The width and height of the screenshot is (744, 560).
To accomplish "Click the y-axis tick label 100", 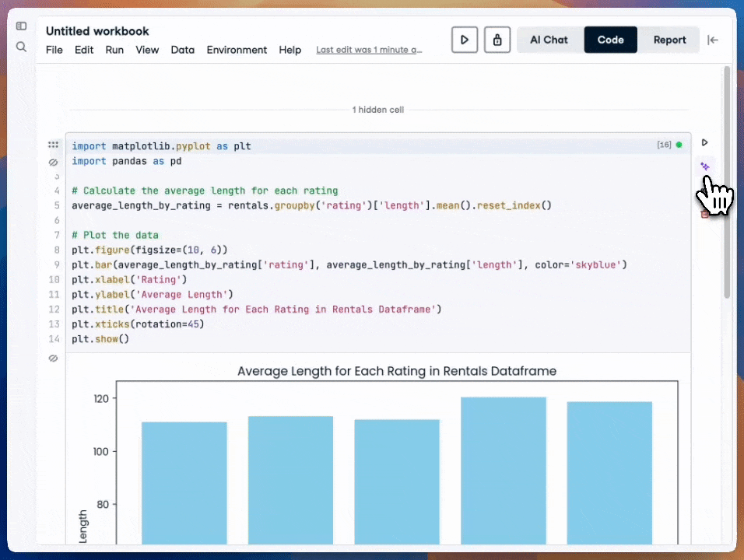I will [101, 451].
